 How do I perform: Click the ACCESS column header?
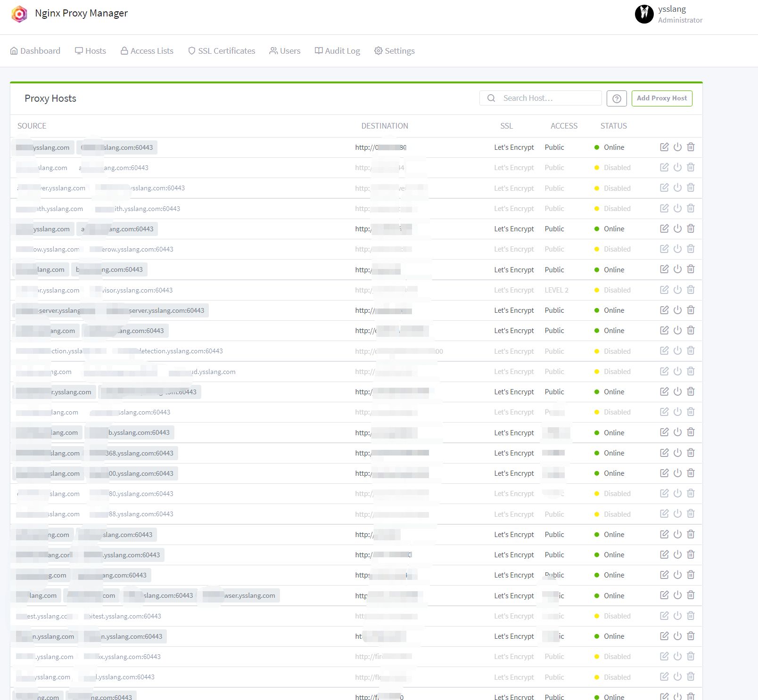pyautogui.click(x=564, y=126)
